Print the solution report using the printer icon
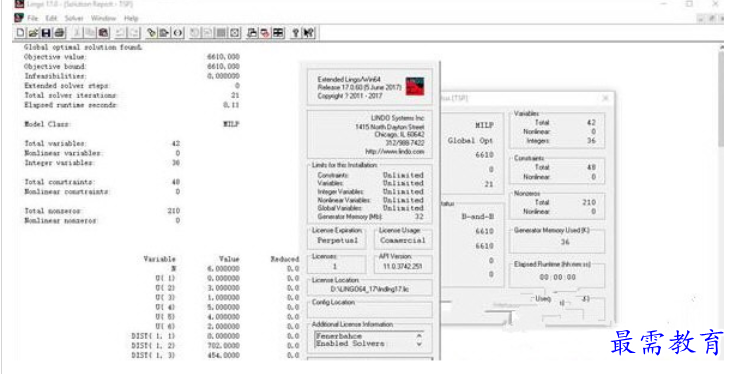The image size is (732, 374). click(x=59, y=33)
